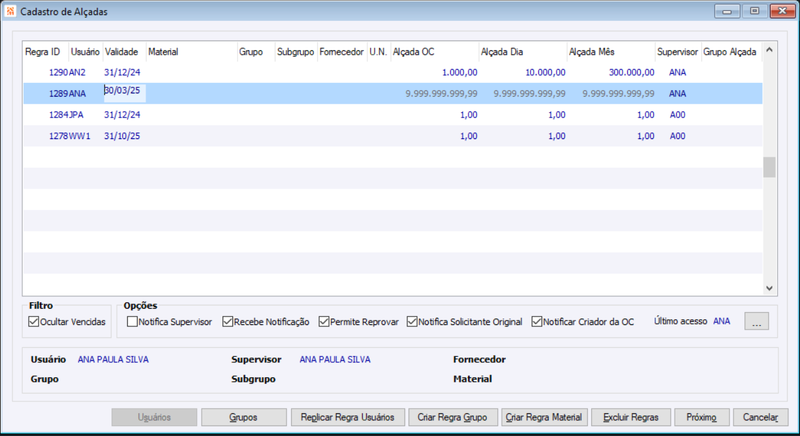The width and height of the screenshot is (800, 436).
Task: Toggle the Ocultar Vencidas checkbox
Action: coord(34,322)
